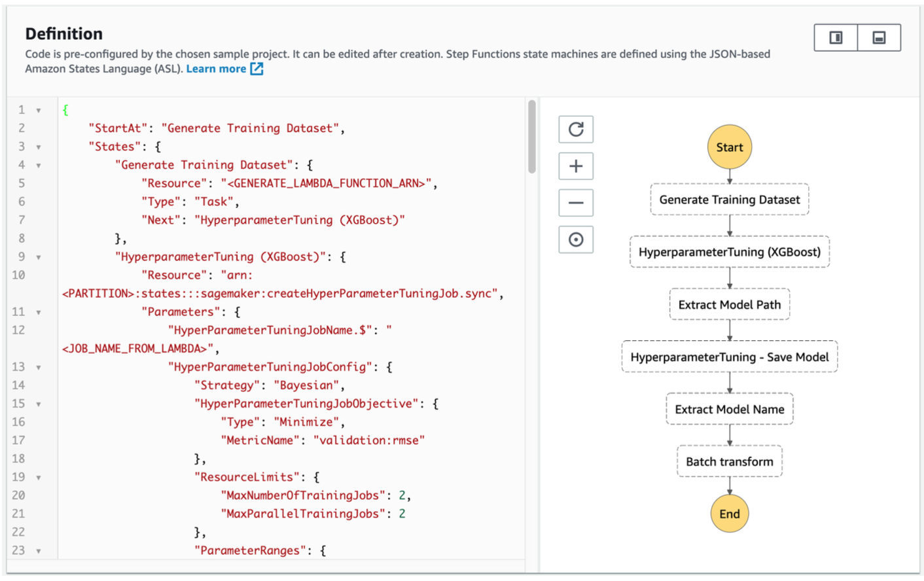Collapse ResourceLimits section at line 19

pyautogui.click(x=39, y=478)
